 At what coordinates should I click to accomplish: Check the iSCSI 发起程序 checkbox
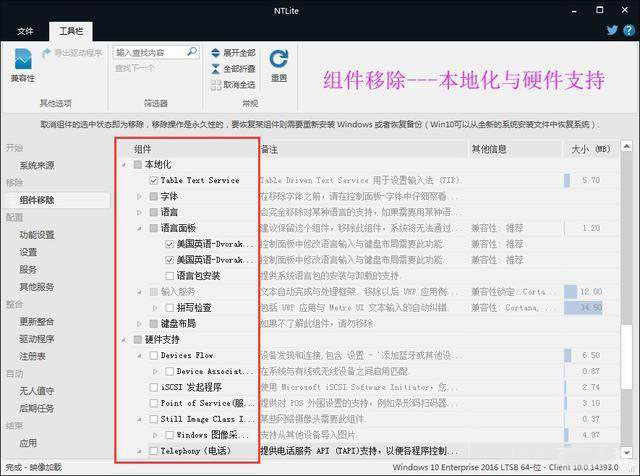pyautogui.click(x=153, y=387)
